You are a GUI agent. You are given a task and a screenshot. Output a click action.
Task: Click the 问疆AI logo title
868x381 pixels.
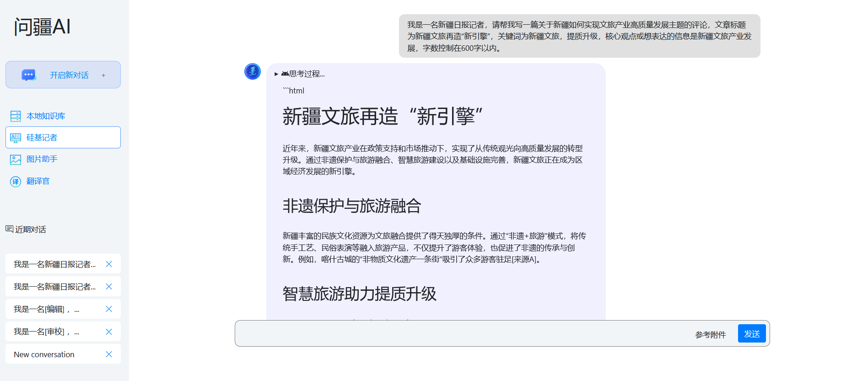(x=42, y=27)
